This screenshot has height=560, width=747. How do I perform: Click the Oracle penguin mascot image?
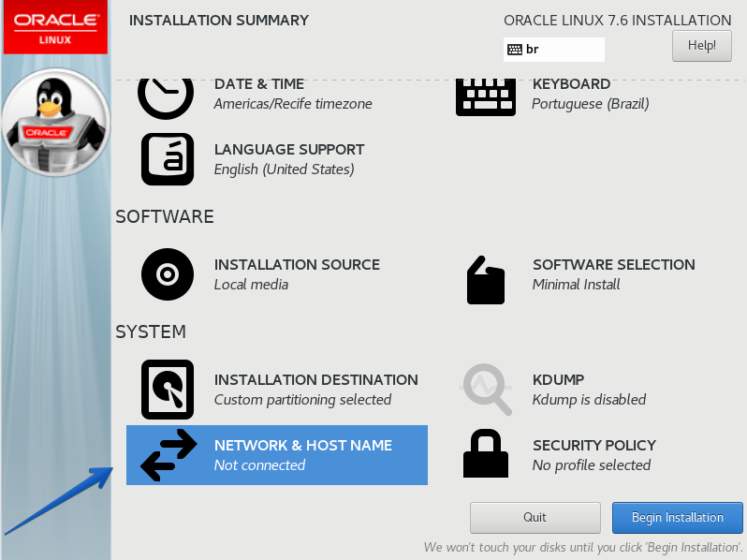pos(55,122)
